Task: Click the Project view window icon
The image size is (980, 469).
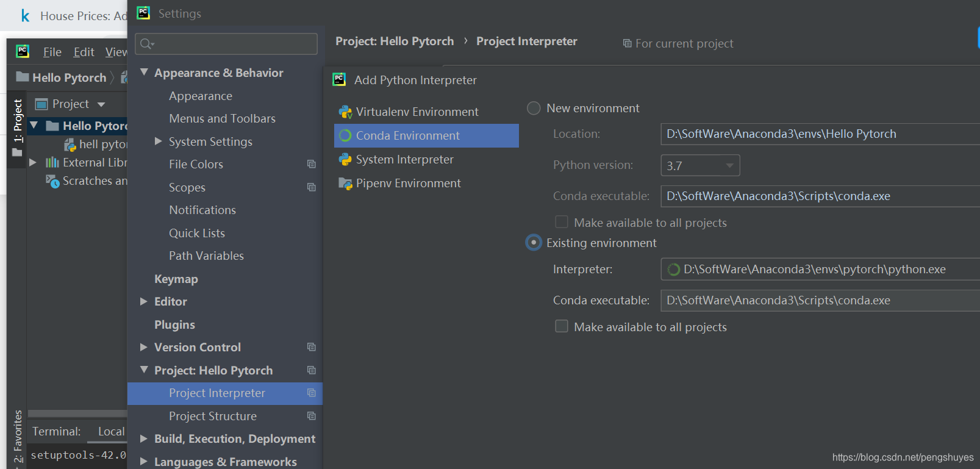Action: point(41,104)
